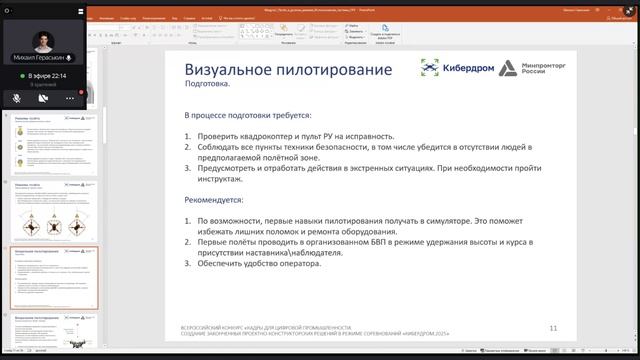640x360 pixels.
Task: Toggle Примечания comments pane in status bar
Action: [535, 351]
